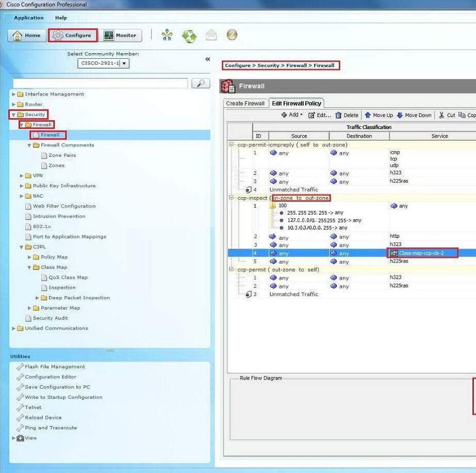Open the Home view
Image resolution: width=476 pixels, height=473 pixels.
(x=27, y=36)
